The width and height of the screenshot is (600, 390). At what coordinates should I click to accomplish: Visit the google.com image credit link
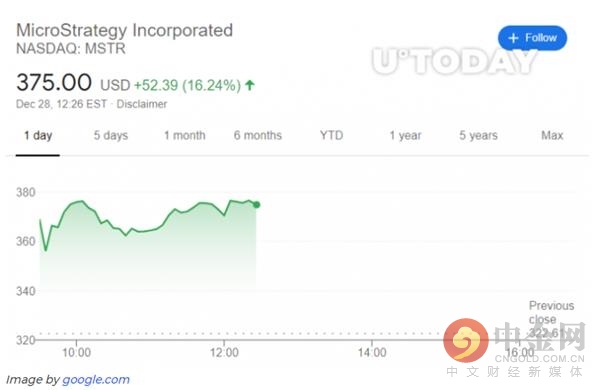[x=96, y=380]
